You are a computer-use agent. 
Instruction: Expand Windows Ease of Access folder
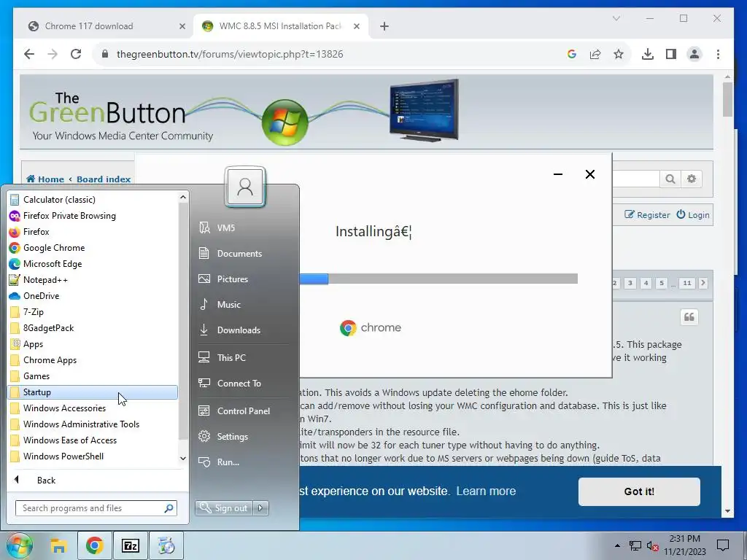pyautogui.click(x=93, y=440)
